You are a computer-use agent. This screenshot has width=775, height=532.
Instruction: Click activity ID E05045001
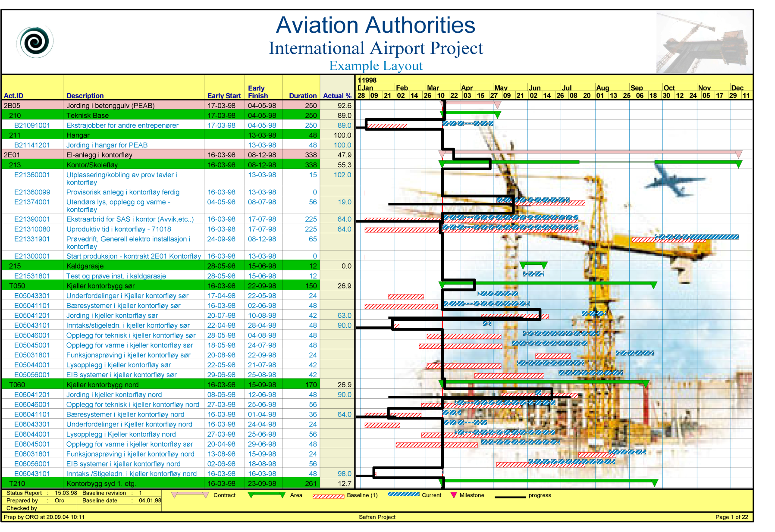click(32, 346)
